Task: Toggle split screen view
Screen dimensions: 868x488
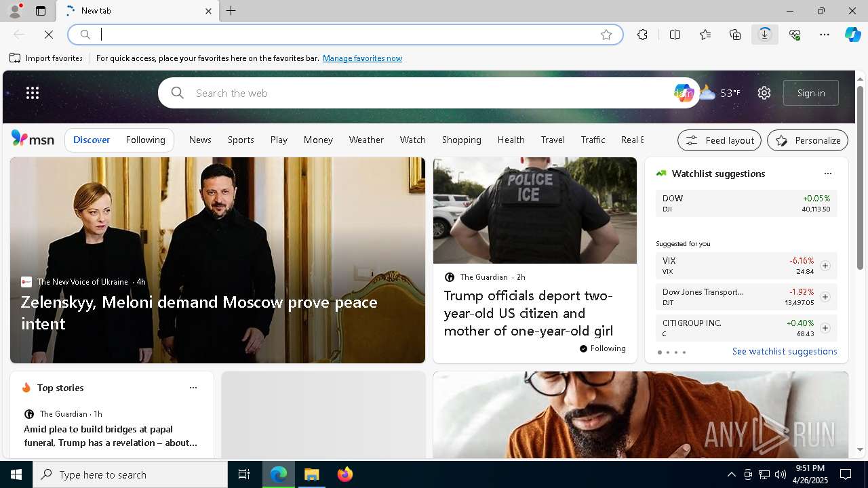Action: [675, 35]
